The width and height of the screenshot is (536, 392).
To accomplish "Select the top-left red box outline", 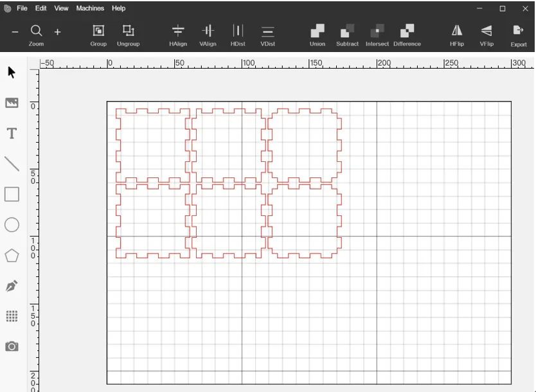I will (x=152, y=146).
